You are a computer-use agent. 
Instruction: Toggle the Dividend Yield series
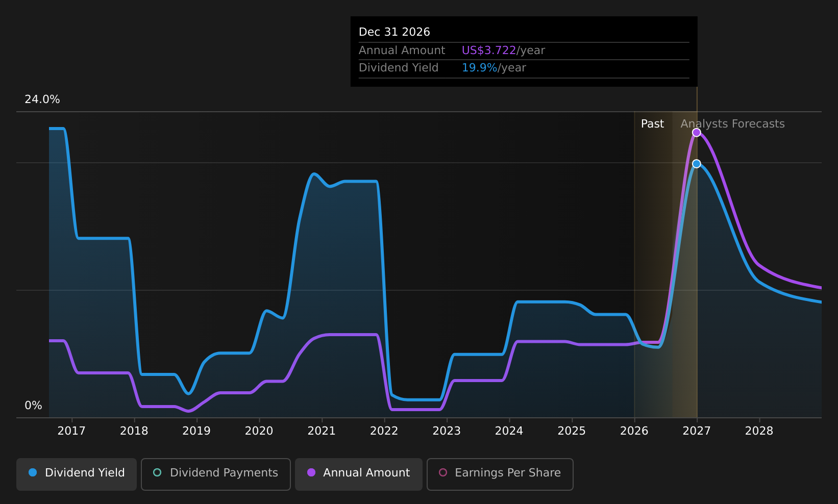point(77,474)
